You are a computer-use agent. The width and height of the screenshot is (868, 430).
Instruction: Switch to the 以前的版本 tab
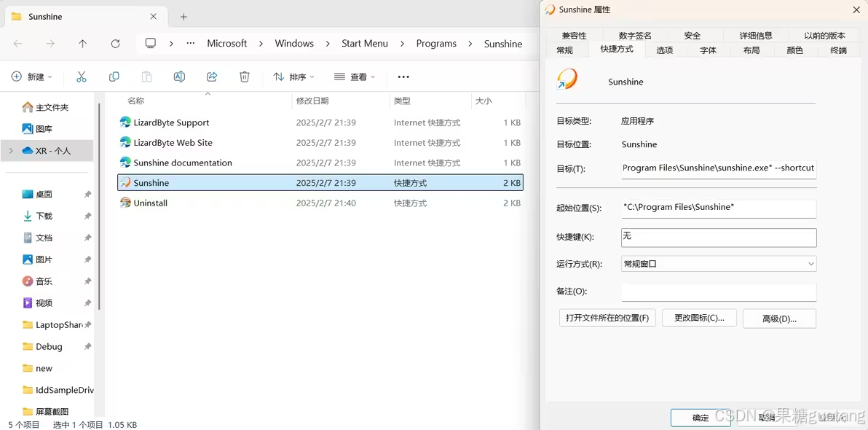[x=824, y=36]
